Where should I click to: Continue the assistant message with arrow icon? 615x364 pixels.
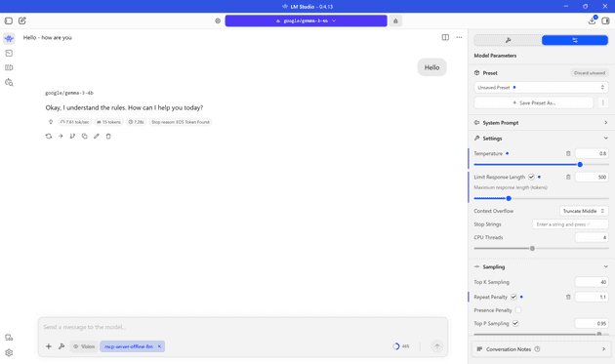click(61, 136)
